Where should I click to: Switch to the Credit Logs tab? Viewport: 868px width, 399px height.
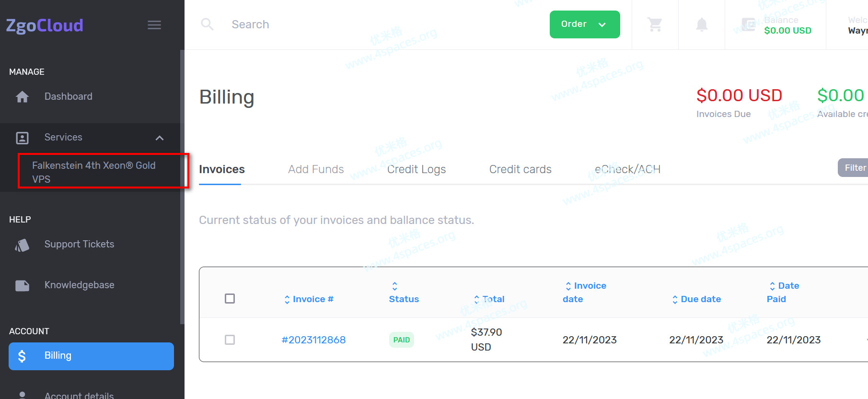coord(416,169)
